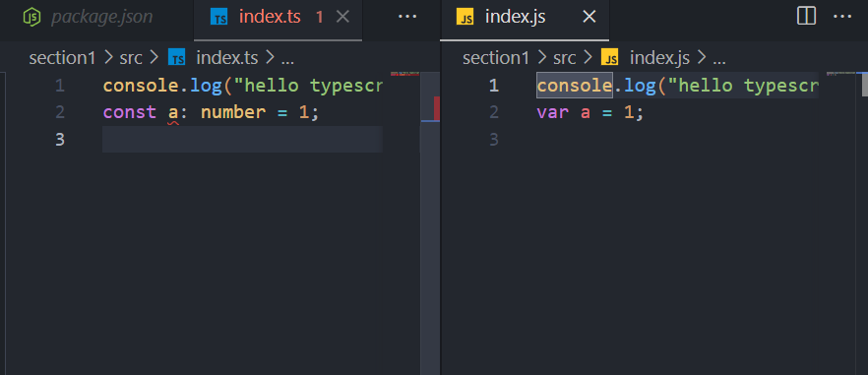Image resolution: width=868 pixels, height=375 pixels.
Task: Click line number 3 in index.ts
Action: click(60, 140)
